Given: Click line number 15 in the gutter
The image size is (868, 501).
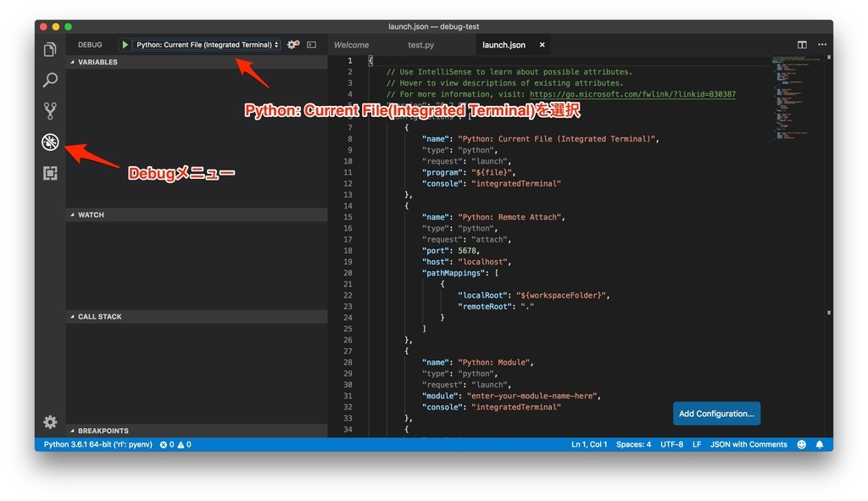Looking at the screenshot, I should (347, 217).
